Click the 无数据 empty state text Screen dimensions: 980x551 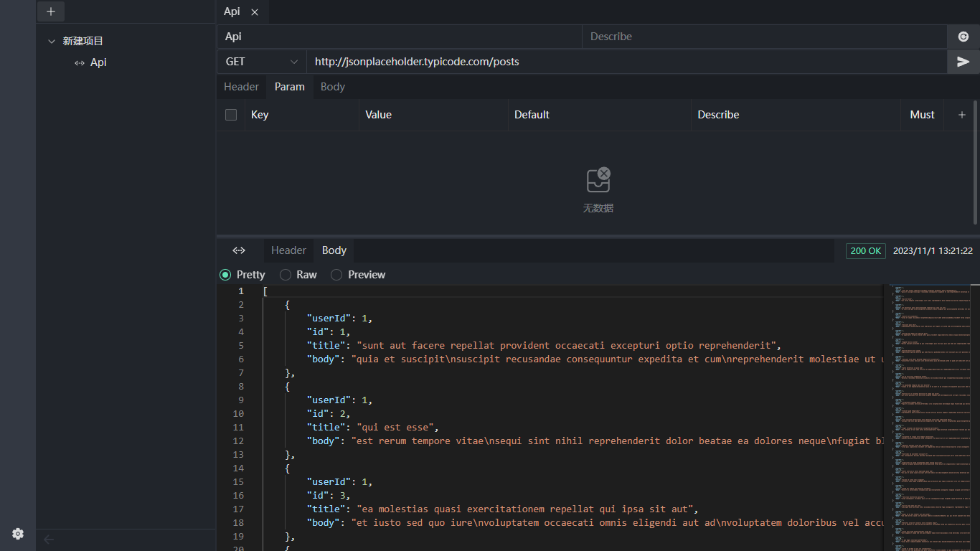tap(598, 209)
